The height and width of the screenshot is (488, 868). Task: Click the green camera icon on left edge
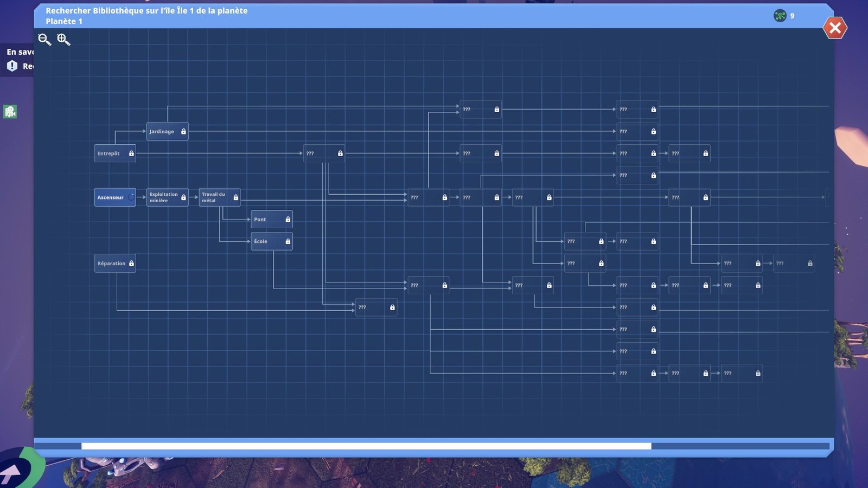(x=10, y=112)
